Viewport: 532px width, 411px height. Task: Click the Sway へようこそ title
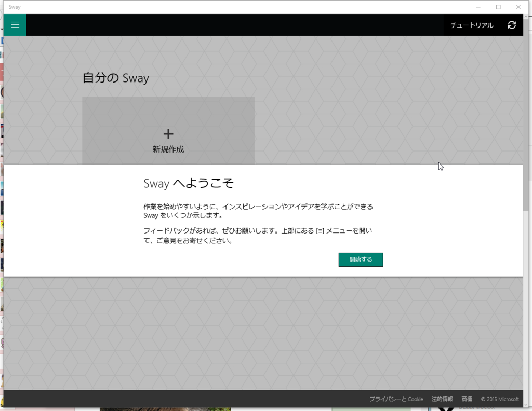tap(188, 183)
